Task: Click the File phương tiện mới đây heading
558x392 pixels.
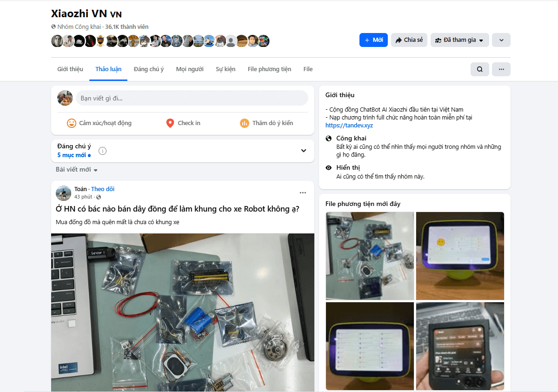Action: pos(363,204)
